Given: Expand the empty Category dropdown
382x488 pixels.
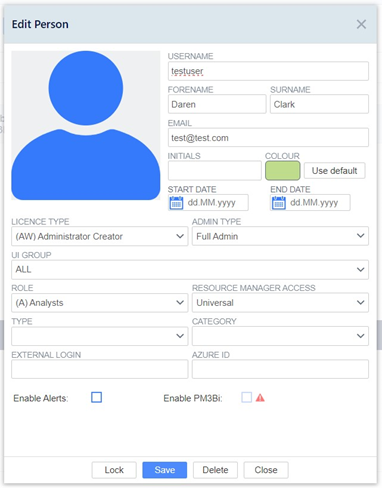Looking at the screenshot, I should click(x=280, y=336).
